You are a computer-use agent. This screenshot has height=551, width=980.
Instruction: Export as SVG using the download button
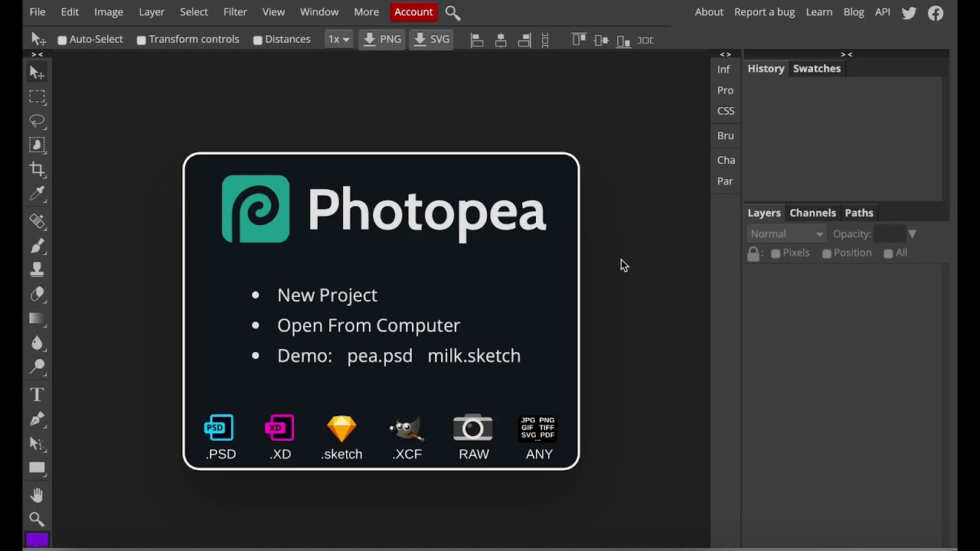[432, 40]
